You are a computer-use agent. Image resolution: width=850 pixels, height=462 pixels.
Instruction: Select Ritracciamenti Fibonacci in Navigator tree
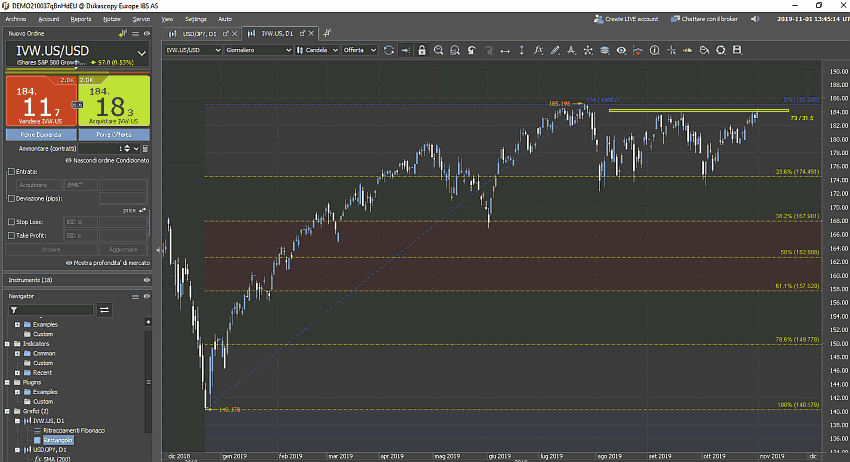75,430
